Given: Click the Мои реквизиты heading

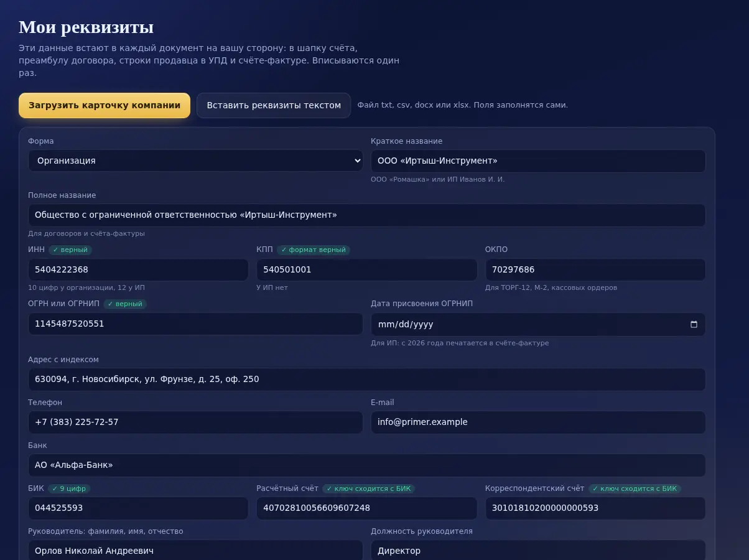Looking at the screenshot, I should tap(86, 27).
